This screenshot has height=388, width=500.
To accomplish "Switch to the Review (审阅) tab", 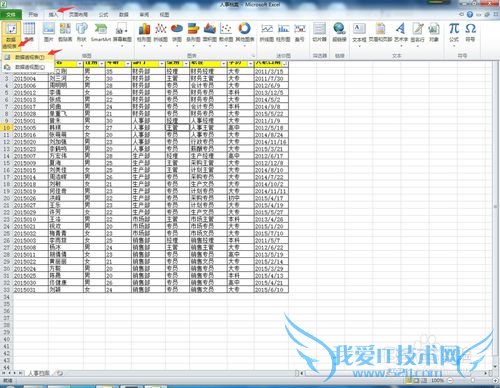I will pos(144,14).
